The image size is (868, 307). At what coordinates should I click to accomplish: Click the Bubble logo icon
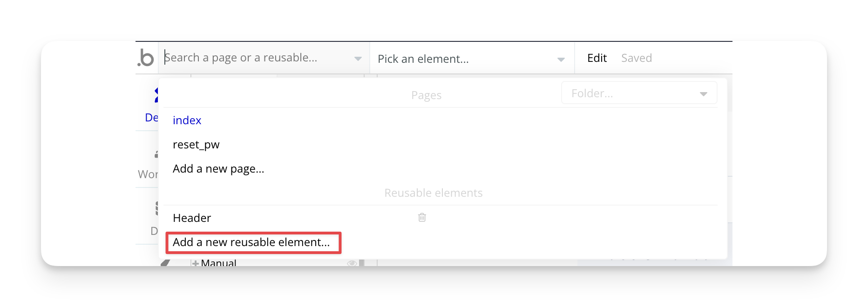pos(146,59)
